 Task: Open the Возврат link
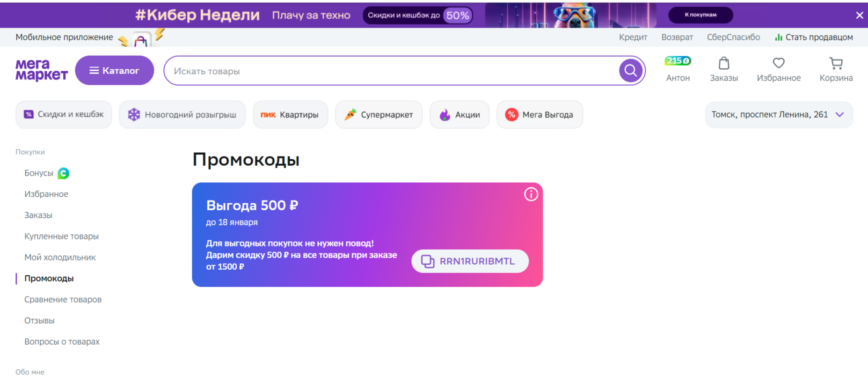(x=677, y=37)
